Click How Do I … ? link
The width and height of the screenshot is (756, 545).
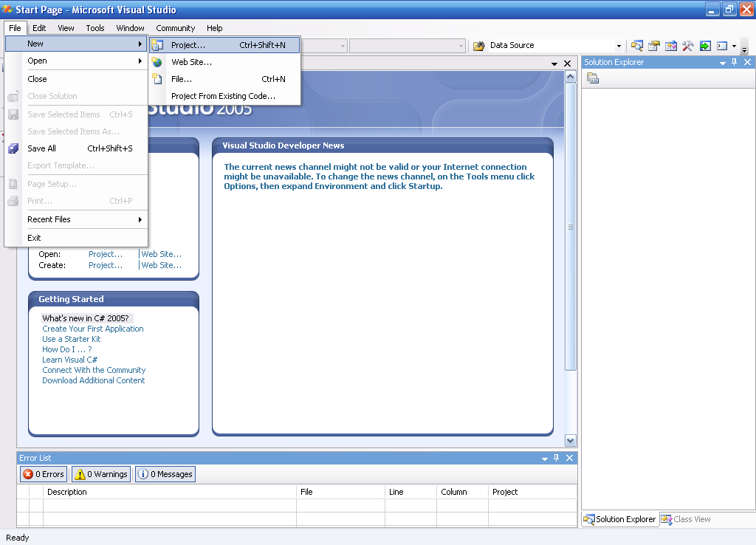coord(66,349)
